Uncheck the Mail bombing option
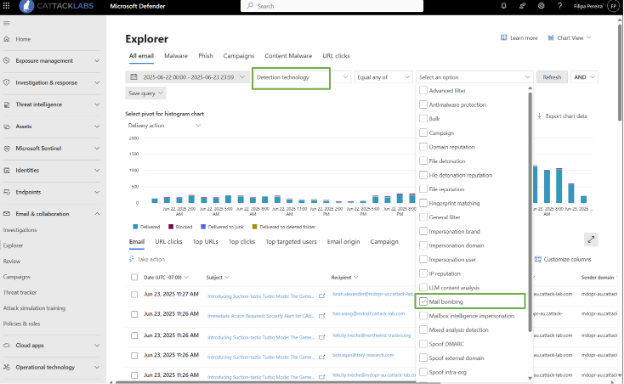 423,302
